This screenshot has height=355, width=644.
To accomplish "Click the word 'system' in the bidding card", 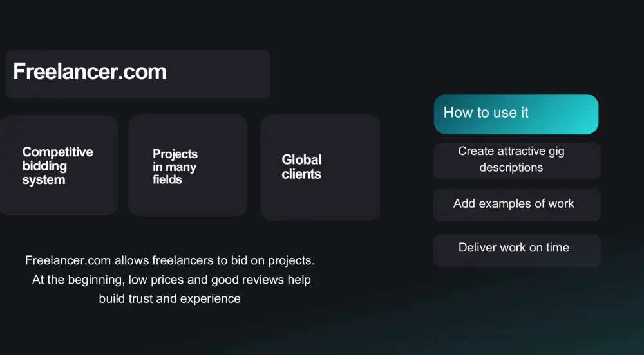I will coord(43,180).
